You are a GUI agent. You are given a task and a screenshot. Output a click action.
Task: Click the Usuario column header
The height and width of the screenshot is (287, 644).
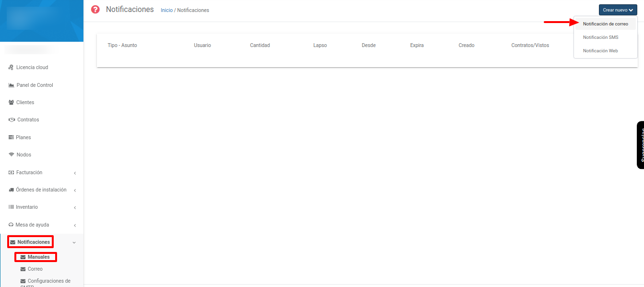click(202, 45)
